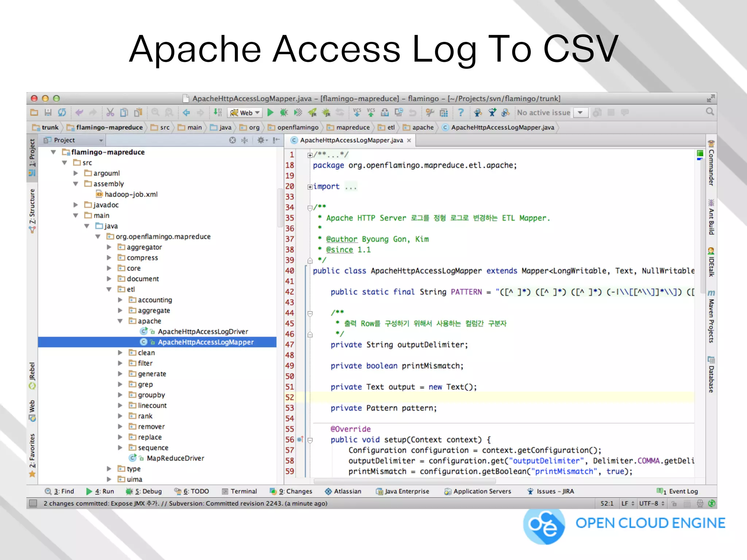This screenshot has height=560, width=747.
Task: Click the Search Everywhere magnifier icon
Action: tap(709, 112)
